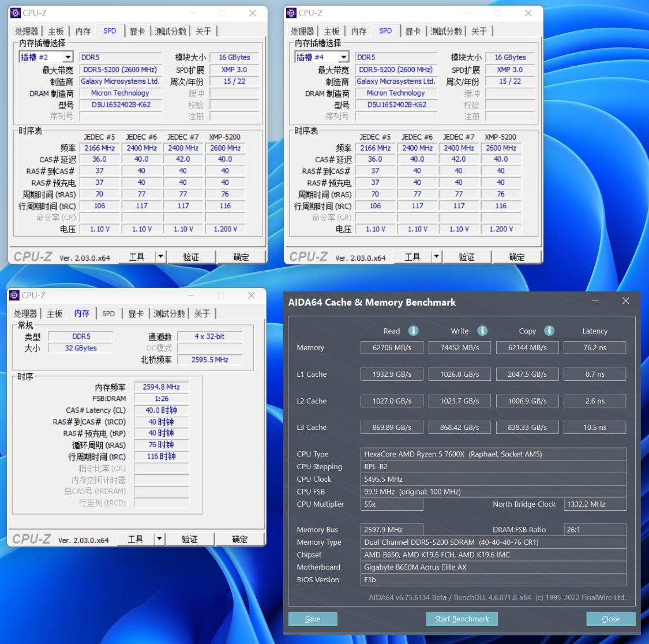Click the CPU-Z logo at the bottom of the slot #2 window

33,256
